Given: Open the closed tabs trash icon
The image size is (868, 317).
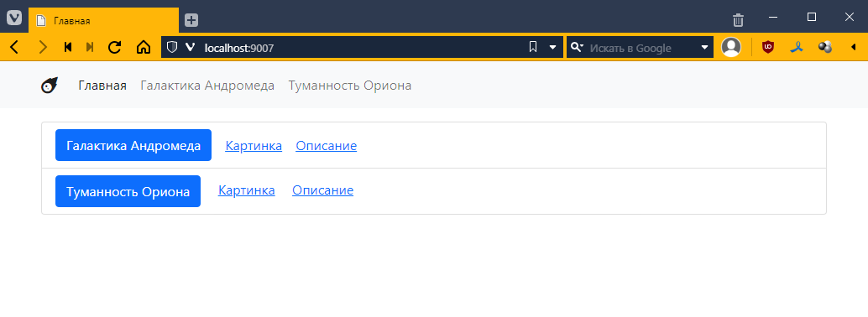Looking at the screenshot, I should pyautogui.click(x=738, y=20).
